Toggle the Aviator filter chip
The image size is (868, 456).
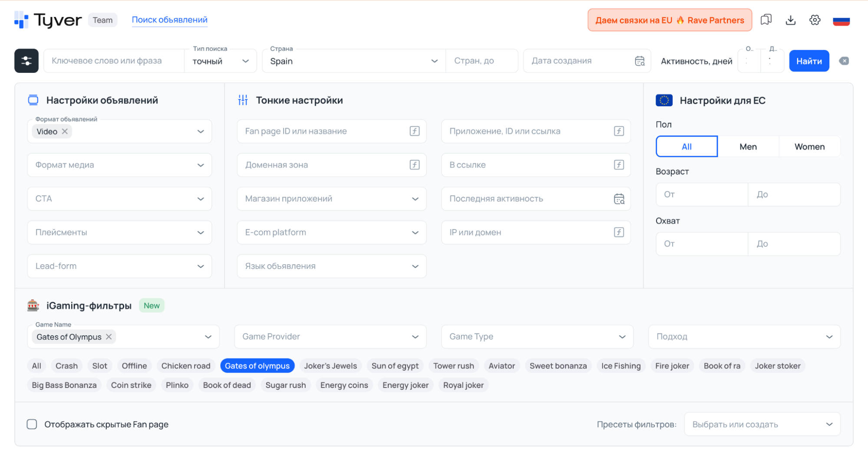point(502,366)
